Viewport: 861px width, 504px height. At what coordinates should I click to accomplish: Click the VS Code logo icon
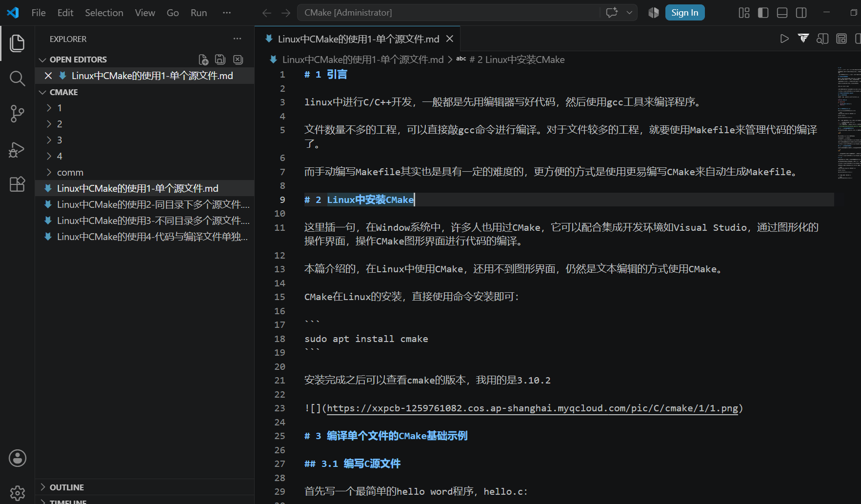(13, 13)
